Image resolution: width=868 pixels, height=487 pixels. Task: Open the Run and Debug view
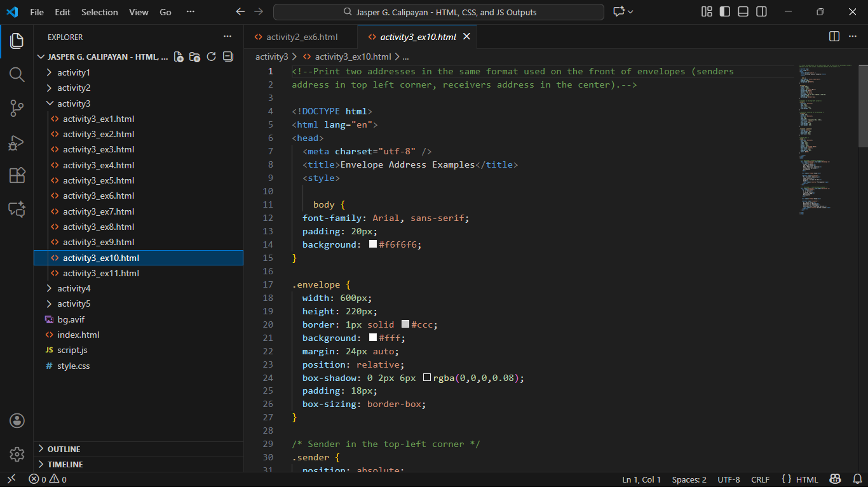pyautogui.click(x=17, y=143)
